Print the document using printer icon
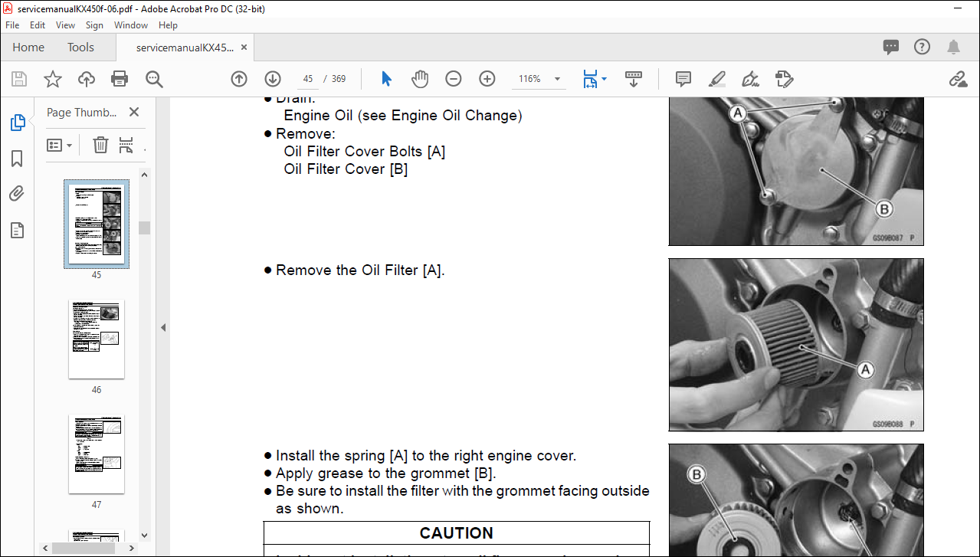 [120, 79]
